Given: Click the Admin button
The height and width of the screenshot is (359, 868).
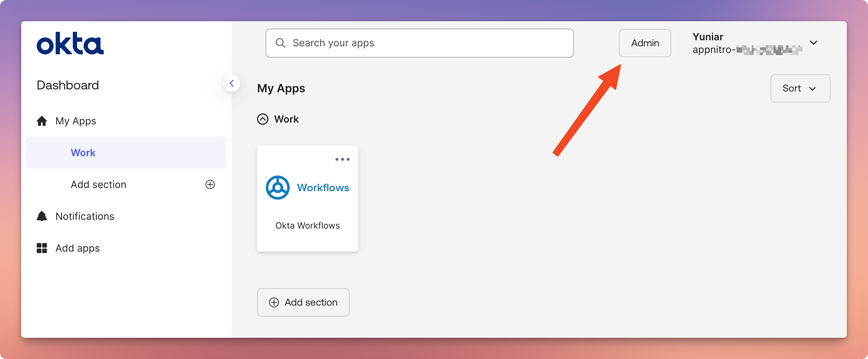Looking at the screenshot, I should (645, 43).
